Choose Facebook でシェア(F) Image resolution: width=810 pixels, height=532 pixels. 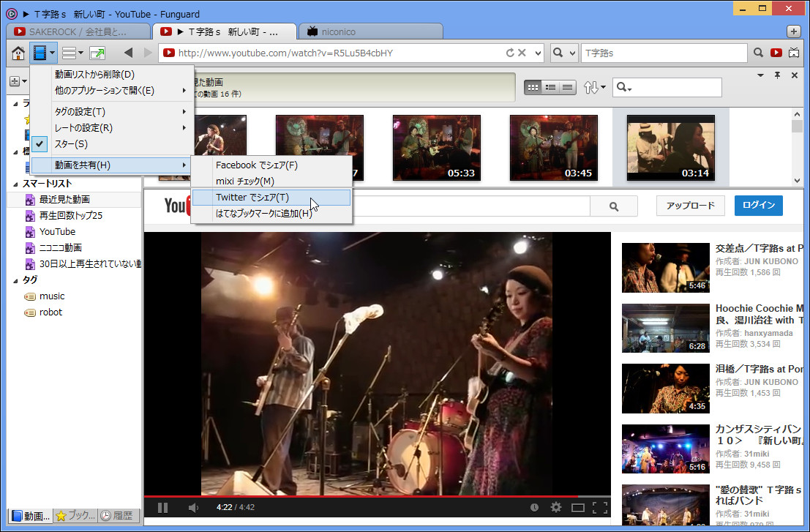271,165
